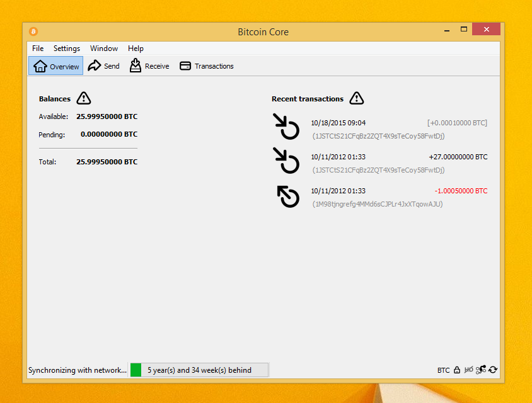Image resolution: width=532 pixels, height=403 pixels.
Task: Click the +27.00000000 BTC amount
Action: [458, 157]
